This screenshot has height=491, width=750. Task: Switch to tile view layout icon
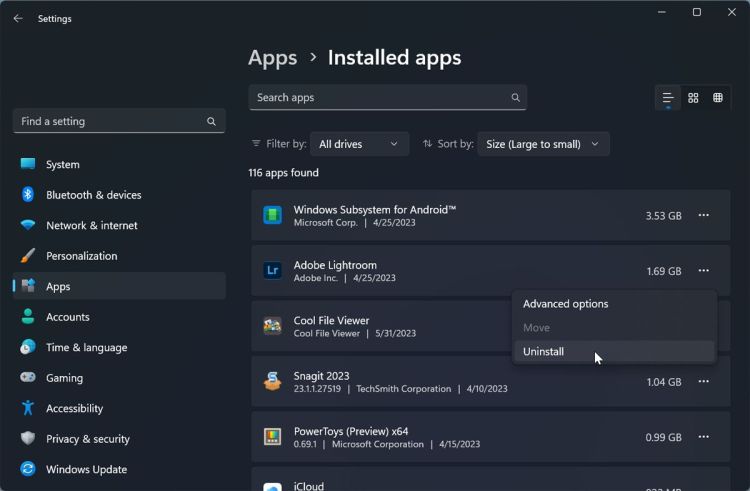coord(718,98)
